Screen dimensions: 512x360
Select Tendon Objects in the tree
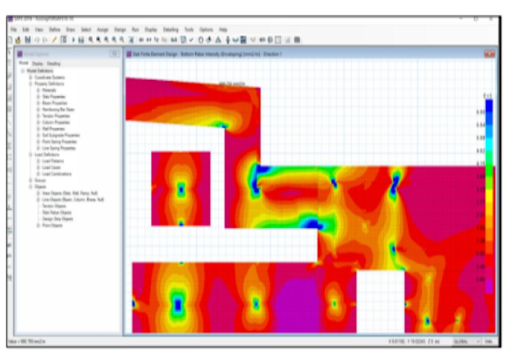(x=54, y=206)
